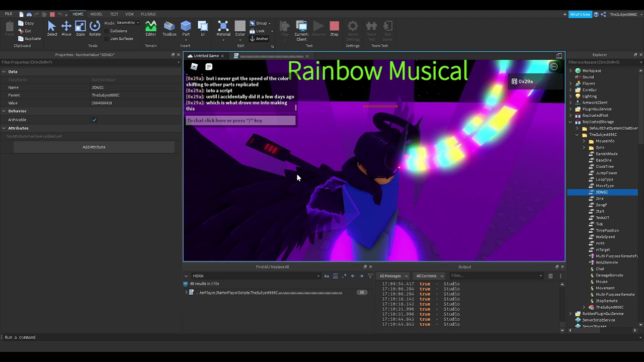Image resolution: width=644 pixels, height=362 pixels.
Task: Click the Duplicate clipboard icon
Action: click(x=29, y=39)
